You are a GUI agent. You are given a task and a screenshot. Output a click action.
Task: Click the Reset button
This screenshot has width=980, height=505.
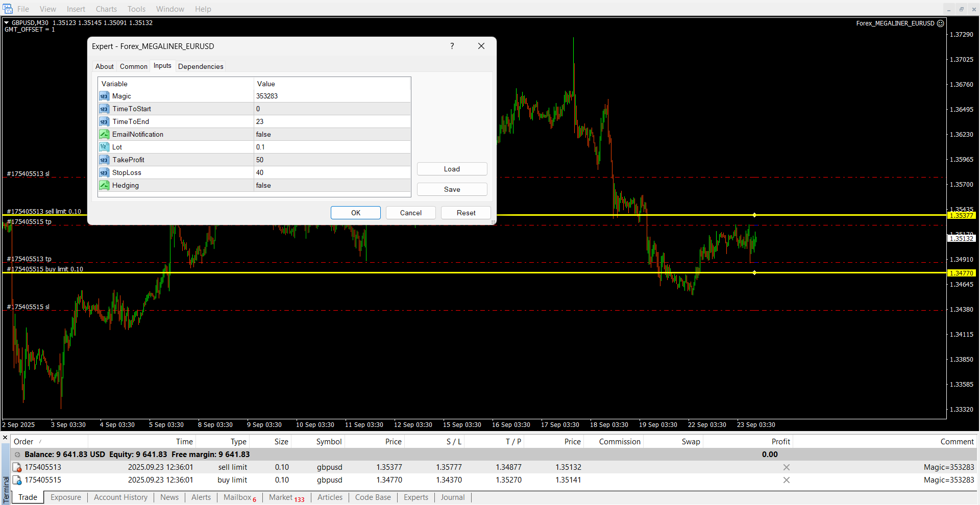[465, 213]
